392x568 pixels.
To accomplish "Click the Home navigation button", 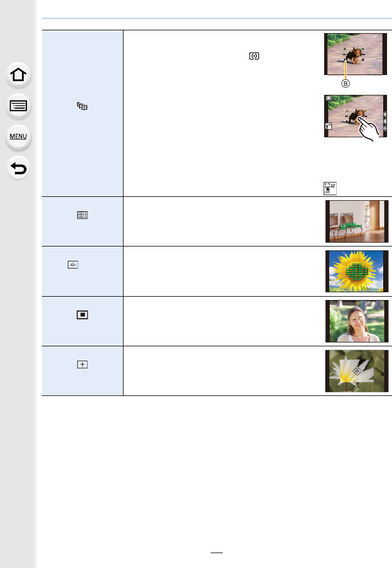I will point(18,75).
